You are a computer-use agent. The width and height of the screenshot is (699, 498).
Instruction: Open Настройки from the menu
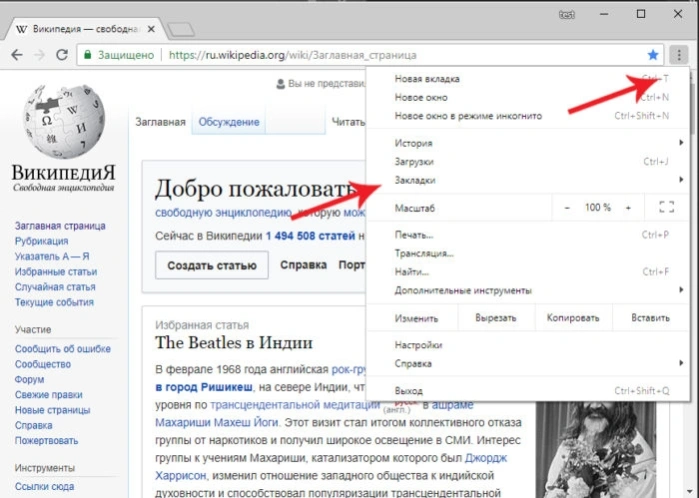528,345
